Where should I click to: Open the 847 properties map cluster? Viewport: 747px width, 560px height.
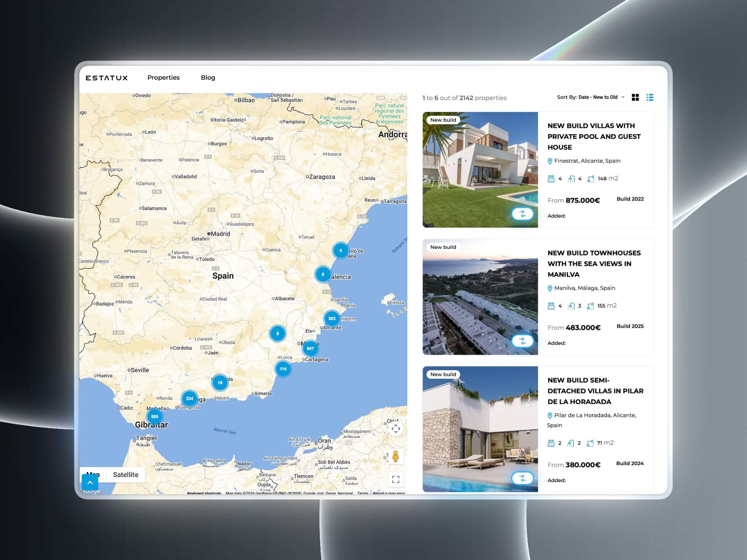(310, 348)
